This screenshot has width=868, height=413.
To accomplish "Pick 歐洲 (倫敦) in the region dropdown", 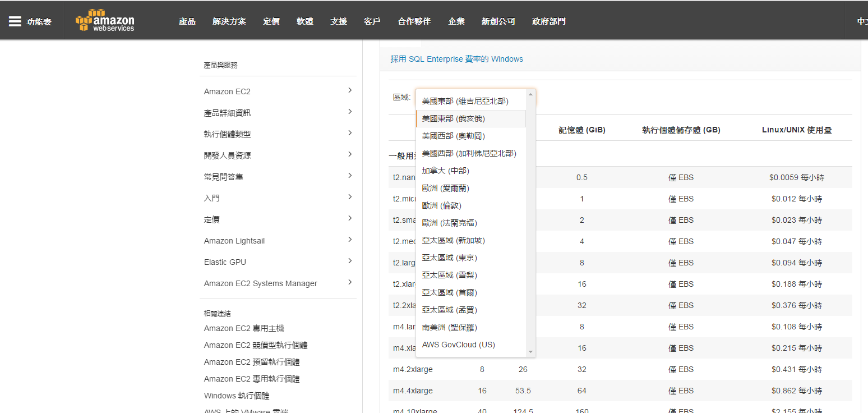I will [x=471, y=205].
